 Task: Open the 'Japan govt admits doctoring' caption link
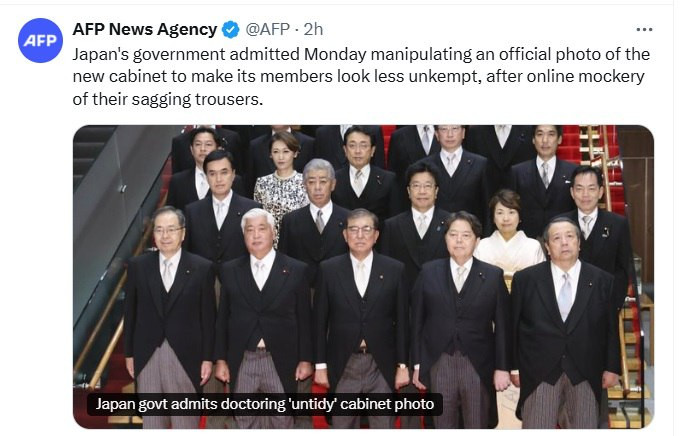(x=265, y=404)
